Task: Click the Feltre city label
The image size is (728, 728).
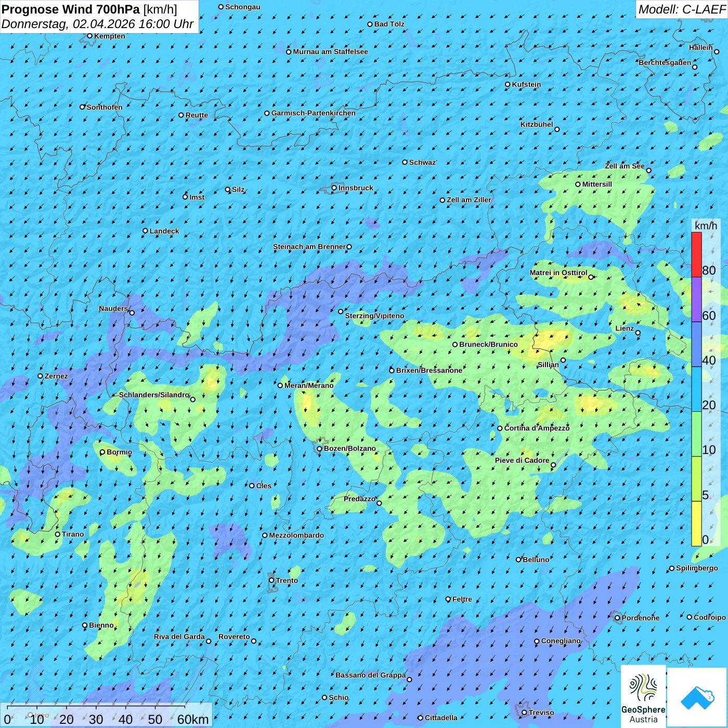Action: pyautogui.click(x=462, y=599)
